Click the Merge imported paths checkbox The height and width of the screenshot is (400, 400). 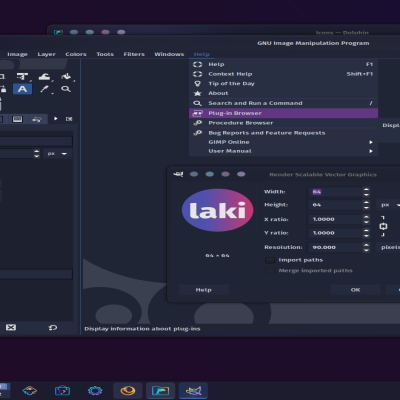point(270,271)
